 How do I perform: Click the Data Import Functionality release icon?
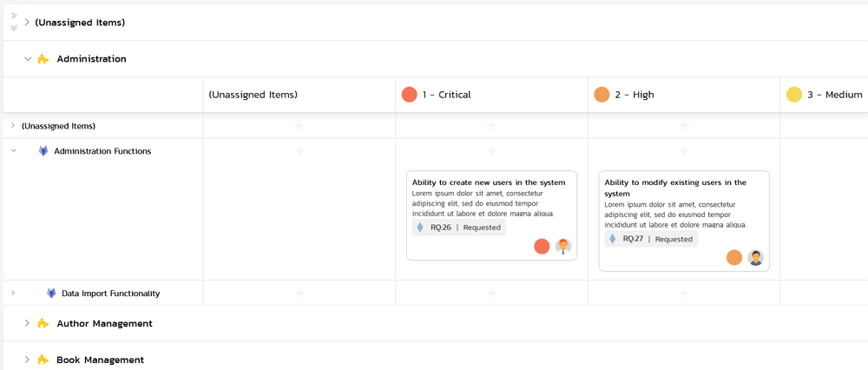51,294
